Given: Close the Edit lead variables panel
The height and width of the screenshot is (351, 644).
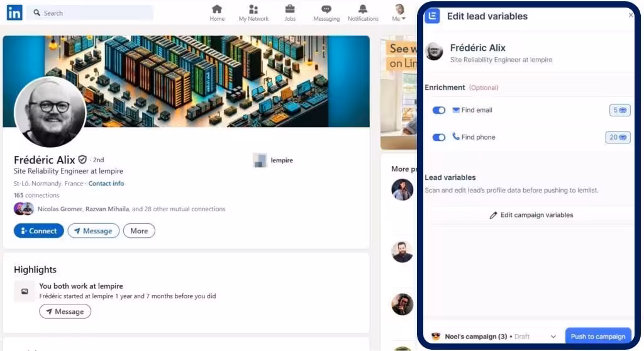Looking at the screenshot, I should tap(631, 15).
